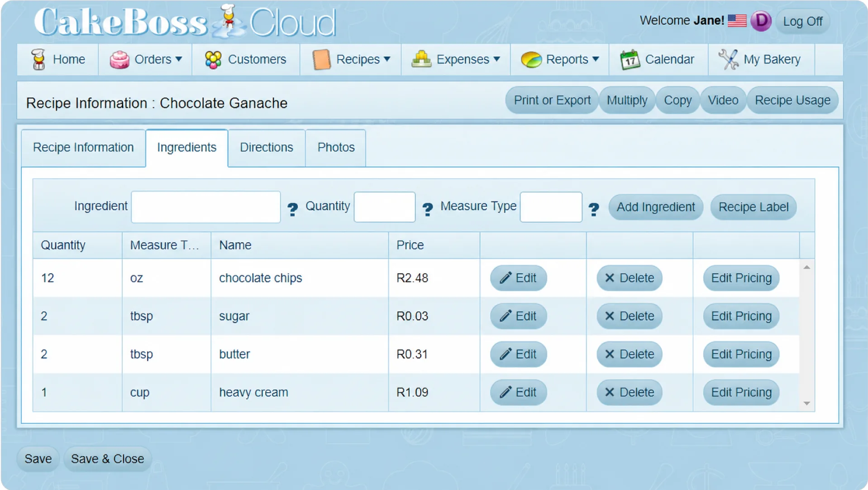Click the help question mark beside Ingredient field
Screen dimensions: 868x490
pos(293,208)
